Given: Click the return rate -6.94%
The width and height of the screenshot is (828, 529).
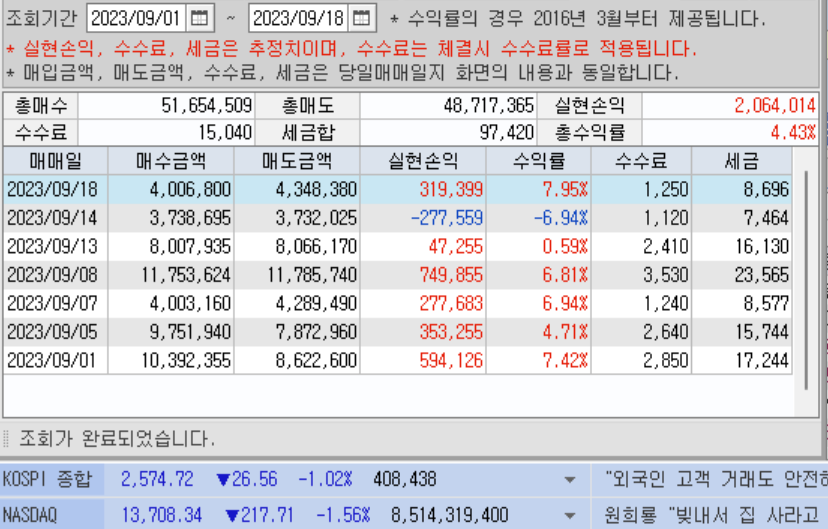Looking at the screenshot, I should pos(561,218).
